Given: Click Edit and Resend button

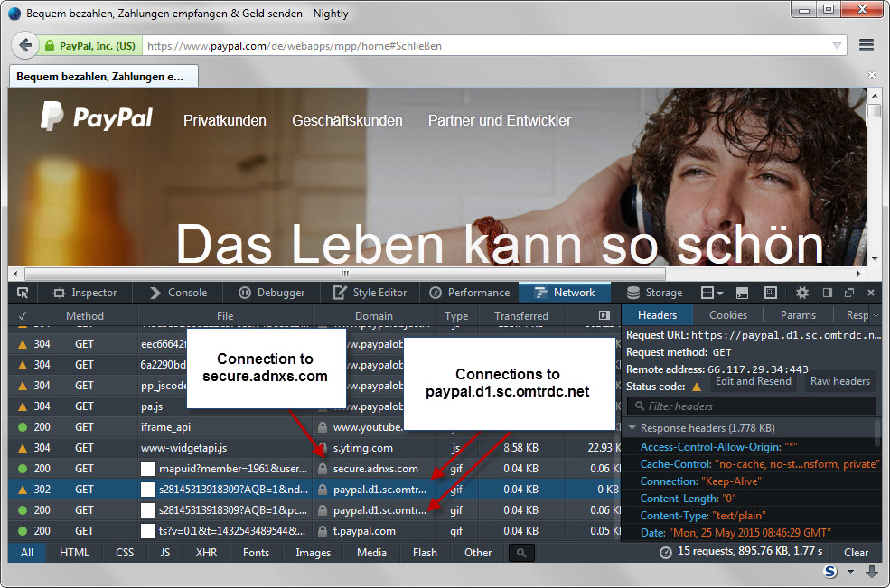Looking at the screenshot, I should point(753,381).
